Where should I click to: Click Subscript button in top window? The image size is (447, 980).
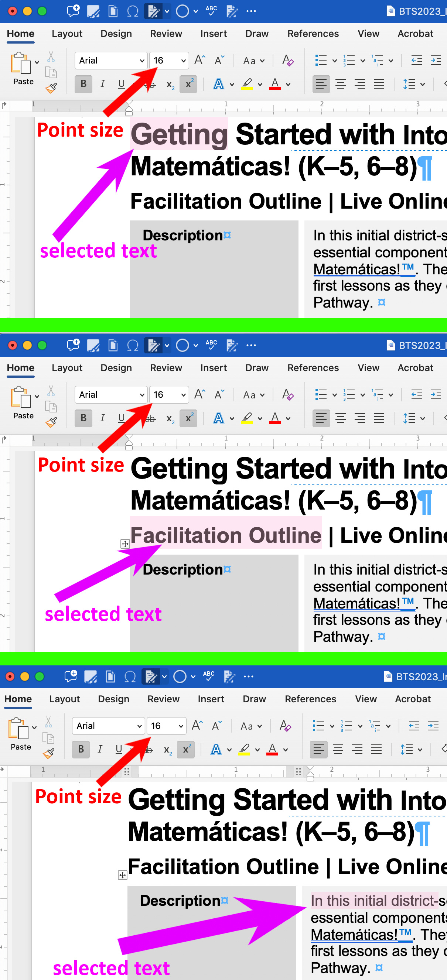170,85
